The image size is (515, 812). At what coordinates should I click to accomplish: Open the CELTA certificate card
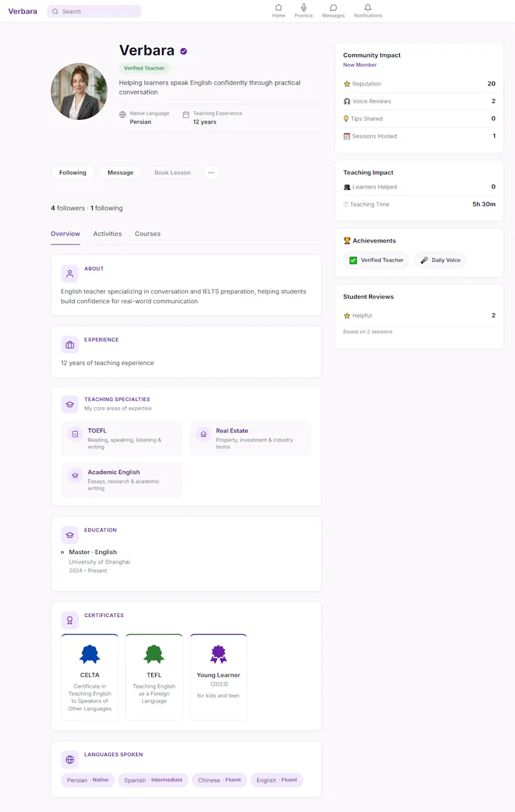[x=89, y=677]
